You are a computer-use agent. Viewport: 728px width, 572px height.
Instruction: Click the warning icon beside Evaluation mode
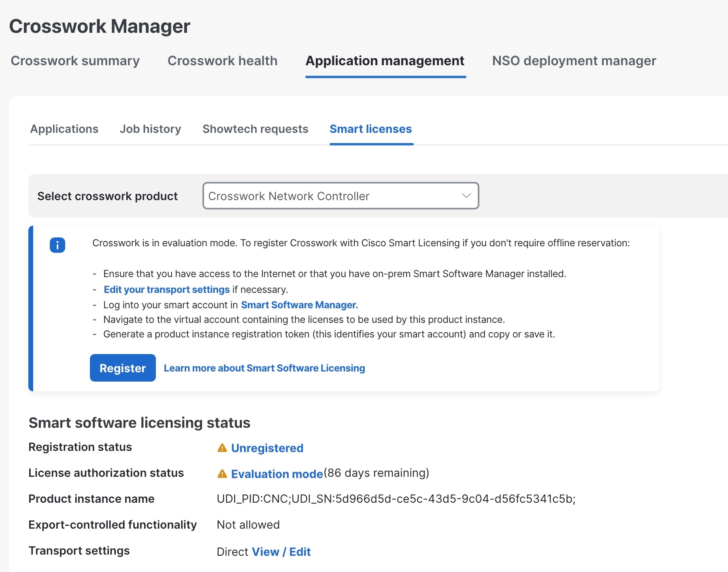(222, 474)
